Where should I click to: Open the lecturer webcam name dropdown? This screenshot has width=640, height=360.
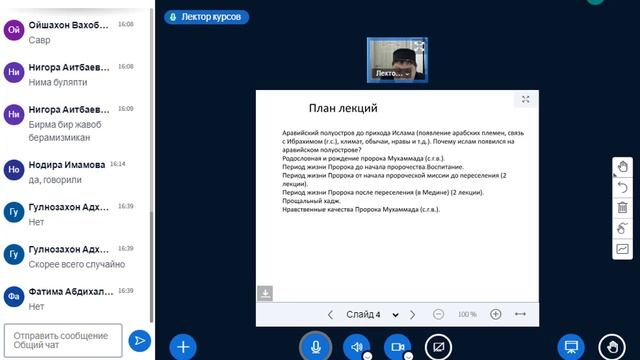tap(392, 73)
